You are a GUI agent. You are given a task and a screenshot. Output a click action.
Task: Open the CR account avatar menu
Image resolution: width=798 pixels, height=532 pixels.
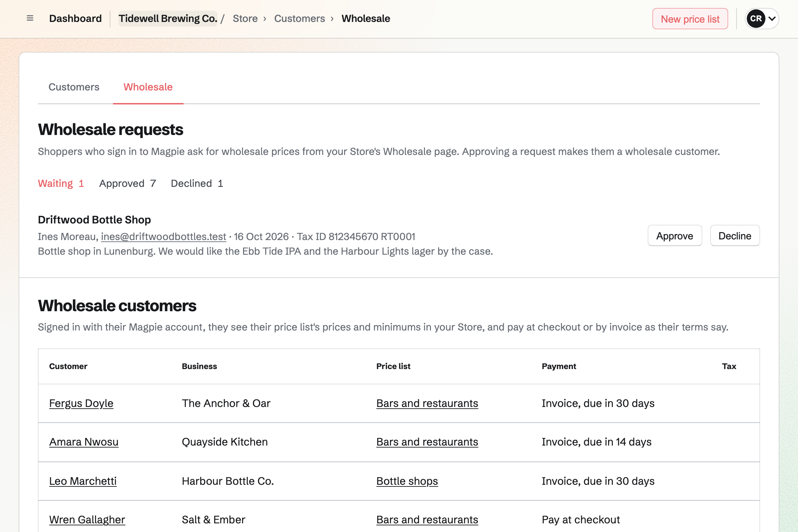tap(762, 19)
